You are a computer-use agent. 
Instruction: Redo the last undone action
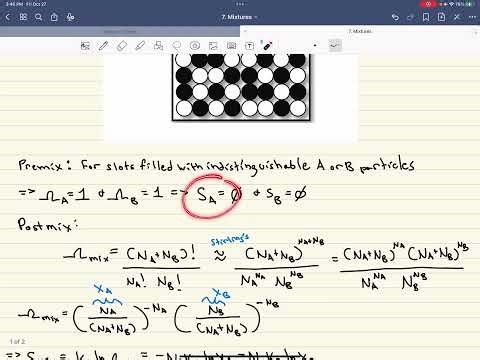click(411, 17)
